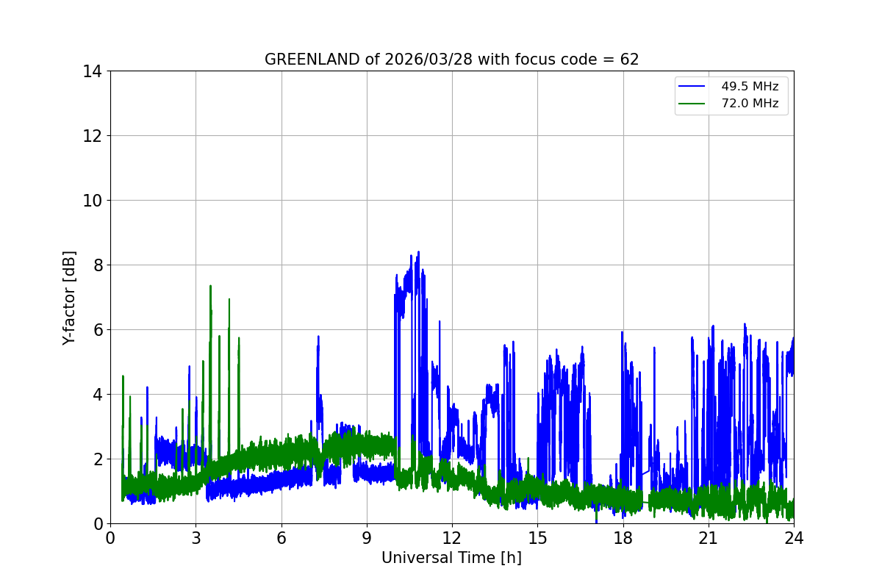Screen dimensions: 882x588
Task: Click y-axis tick label 12
Action: (x=92, y=136)
